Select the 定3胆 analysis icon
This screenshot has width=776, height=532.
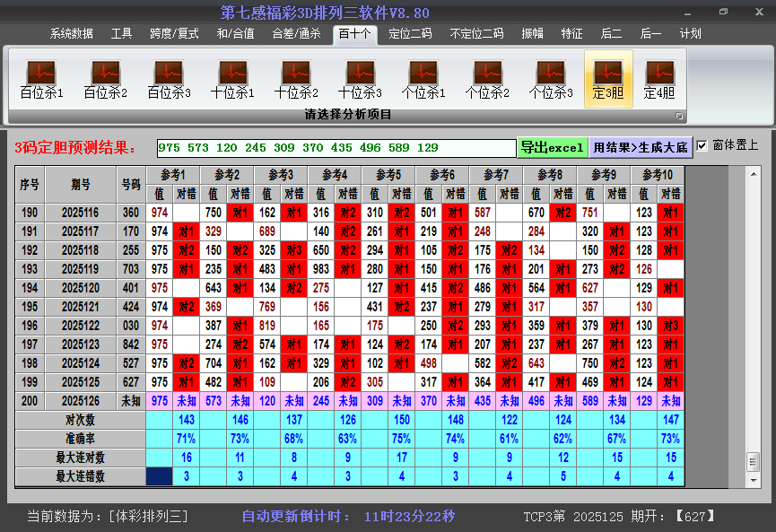608,79
